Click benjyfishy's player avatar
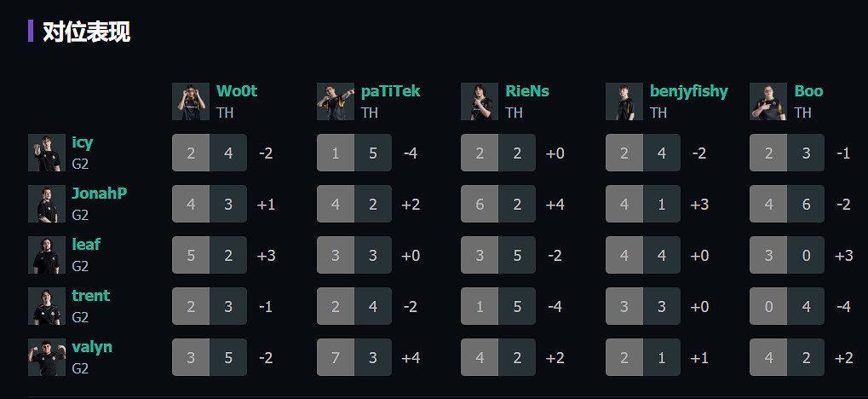The width and height of the screenshot is (868, 399). [624, 101]
